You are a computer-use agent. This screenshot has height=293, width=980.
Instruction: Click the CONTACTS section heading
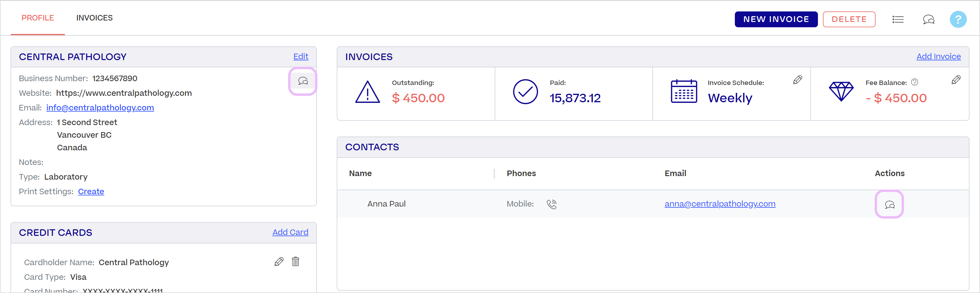pos(372,147)
